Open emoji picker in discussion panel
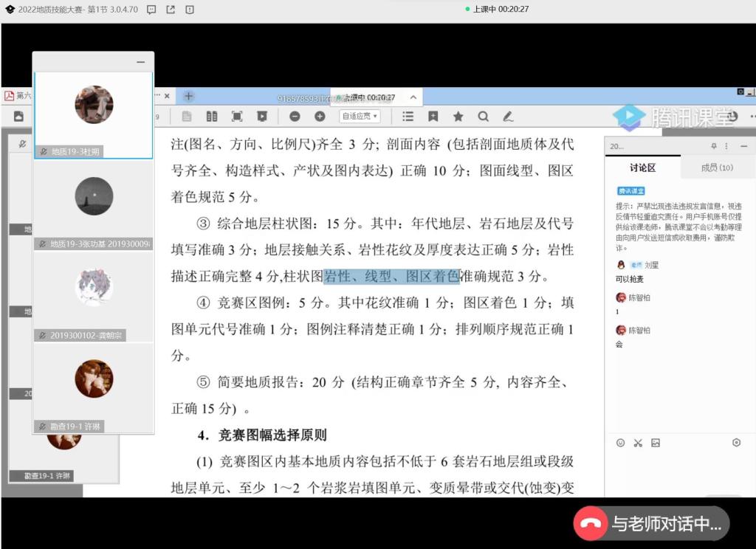This screenshot has width=756, height=549. coord(620,443)
